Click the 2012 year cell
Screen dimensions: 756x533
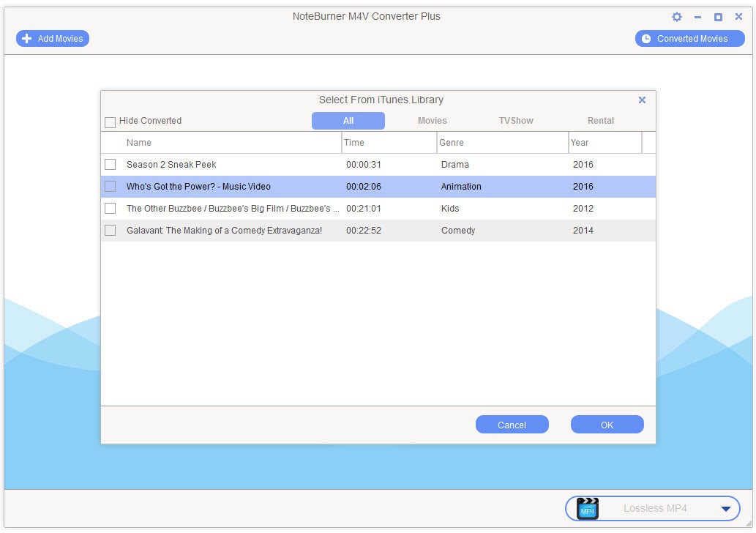(583, 209)
